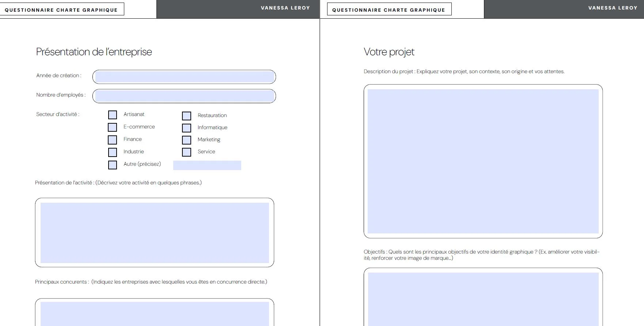Check the Artisanat checkbox
644x326 pixels.
point(113,115)
